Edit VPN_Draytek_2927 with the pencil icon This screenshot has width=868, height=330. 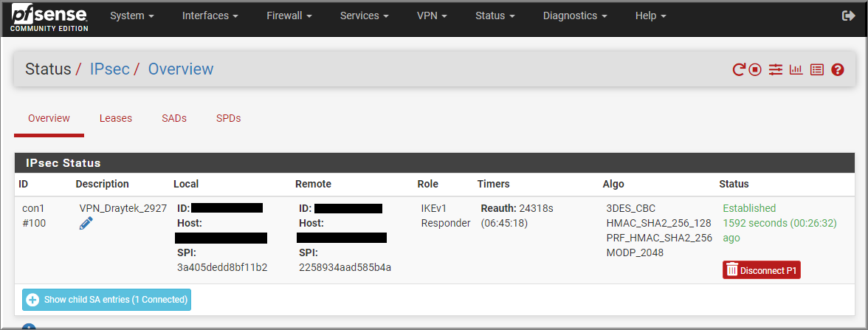tap(86, 224)
